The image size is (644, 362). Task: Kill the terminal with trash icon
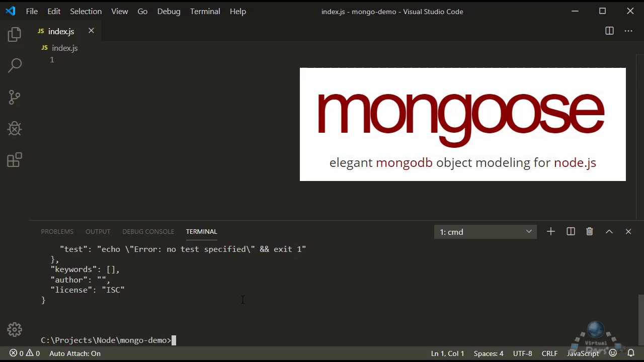(590, 231)
